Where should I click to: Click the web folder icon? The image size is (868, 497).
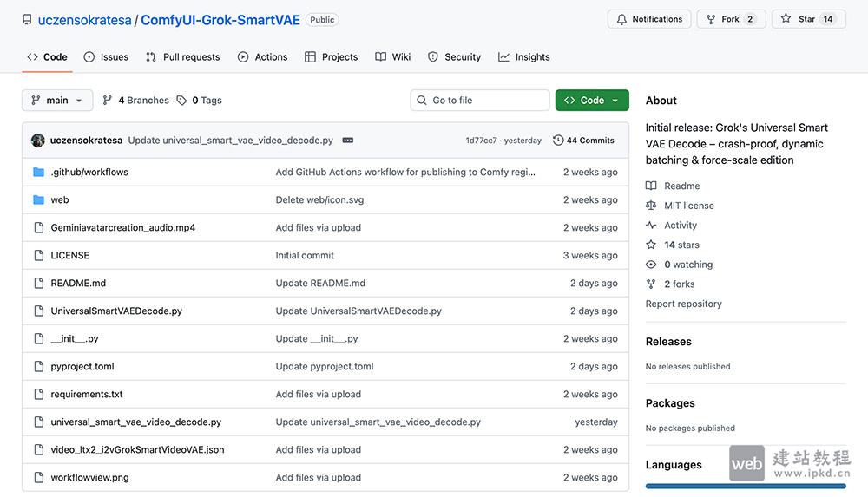pyautogui.click(x=38, y=199)
